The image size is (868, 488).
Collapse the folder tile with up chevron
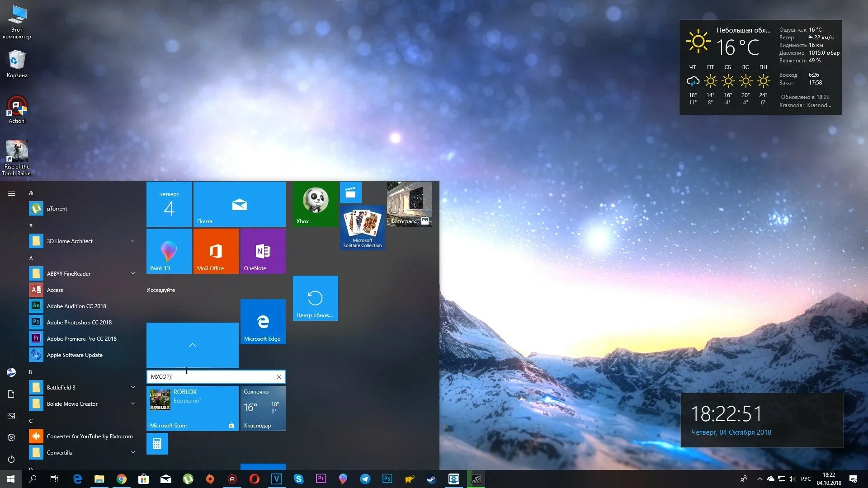tap(193, 345)
